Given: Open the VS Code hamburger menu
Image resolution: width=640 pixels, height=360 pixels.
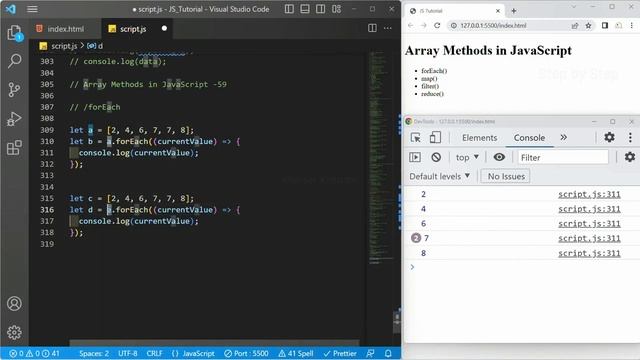Looking at the screenshot, I should click(32, 9).
